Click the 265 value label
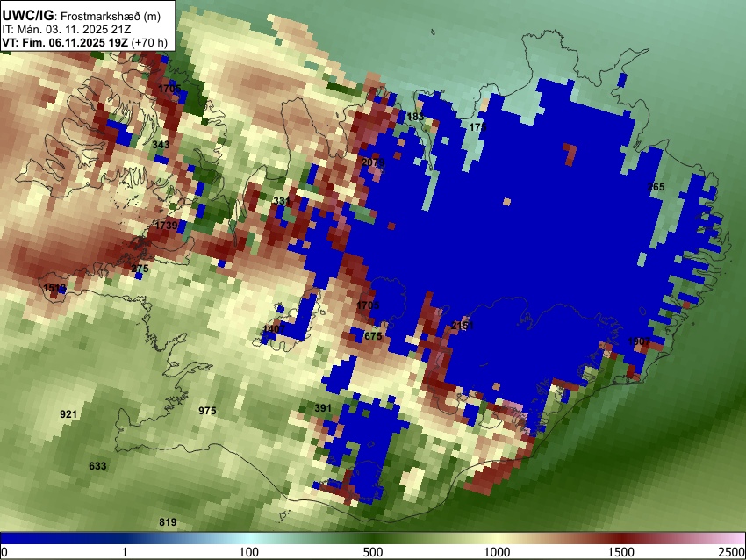 (656, 186)
